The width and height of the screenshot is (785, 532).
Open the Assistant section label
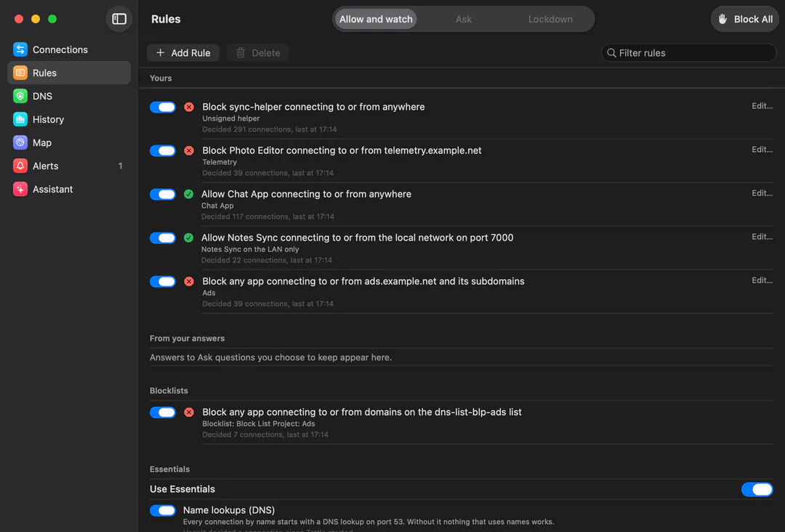[52, 189]
